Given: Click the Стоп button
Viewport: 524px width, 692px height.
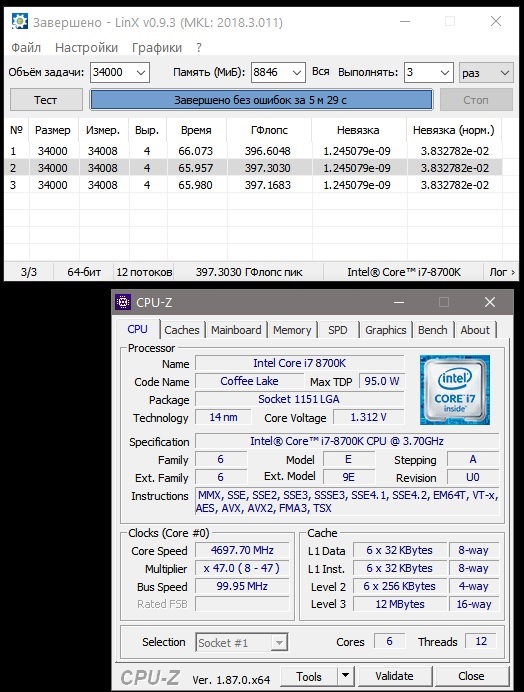Looking at the screenshot, I should [x=476, y=100].
